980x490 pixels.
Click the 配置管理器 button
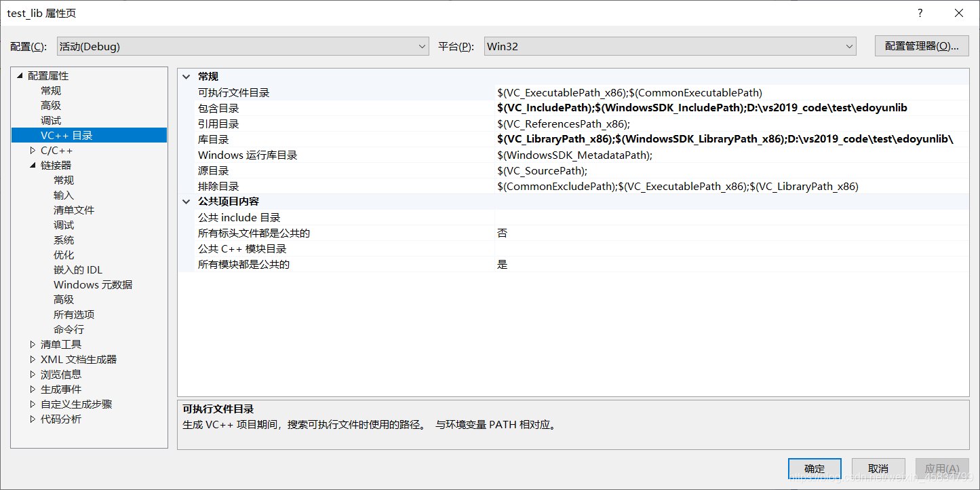tap(922, 46)
